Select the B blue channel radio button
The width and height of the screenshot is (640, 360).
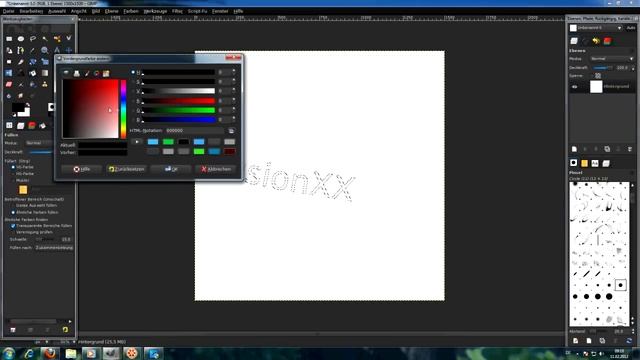click(x=133, y=120)
